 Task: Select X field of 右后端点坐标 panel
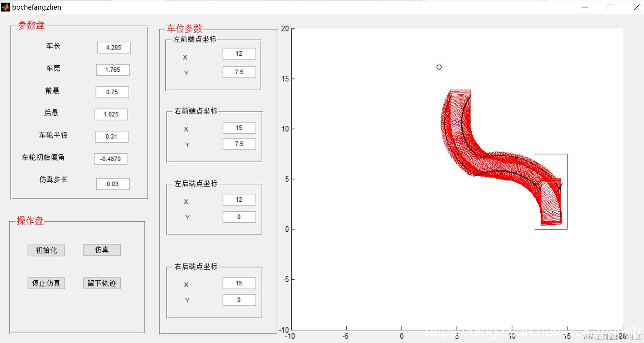[x=239, y=283]
